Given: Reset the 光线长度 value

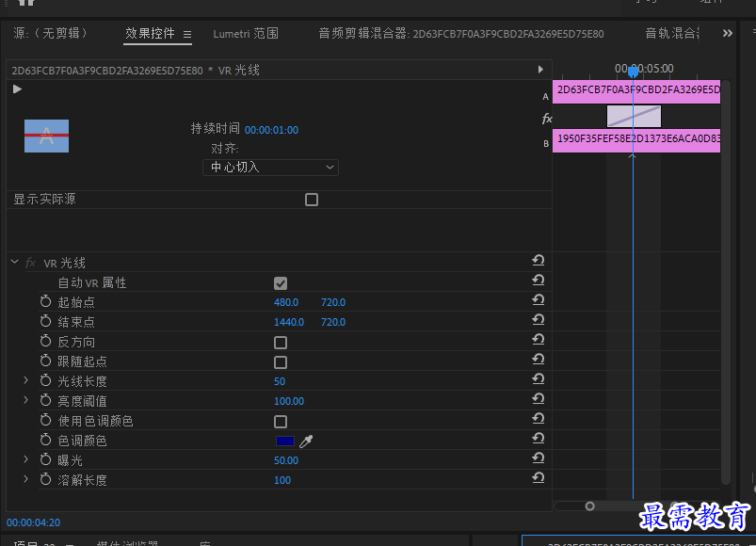Looking at the screenshot, I should (539, 379).
